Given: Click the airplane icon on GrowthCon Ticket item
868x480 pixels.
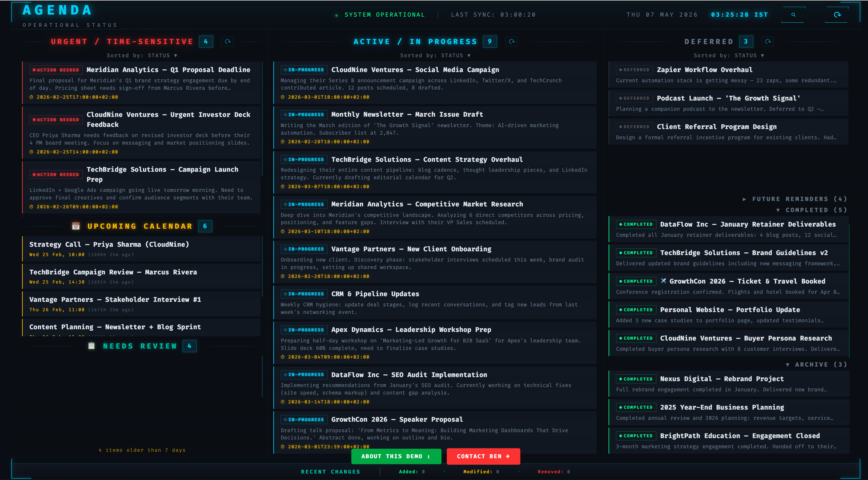Looking at the screenshot, I should click(663, 281).
